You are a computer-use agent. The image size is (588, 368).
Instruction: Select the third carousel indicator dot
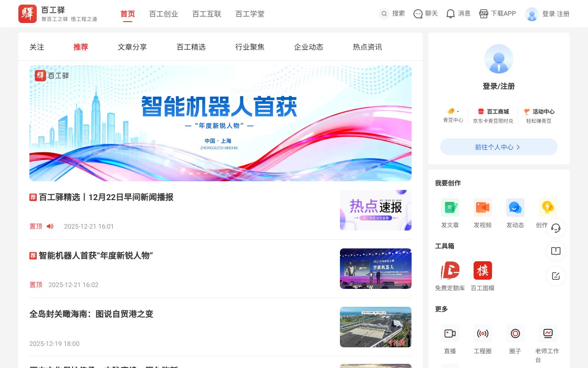[x=206, y=173]
